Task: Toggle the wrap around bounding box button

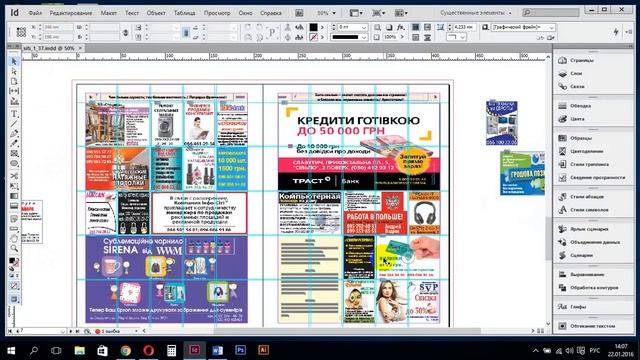Action: pos(427,27)
